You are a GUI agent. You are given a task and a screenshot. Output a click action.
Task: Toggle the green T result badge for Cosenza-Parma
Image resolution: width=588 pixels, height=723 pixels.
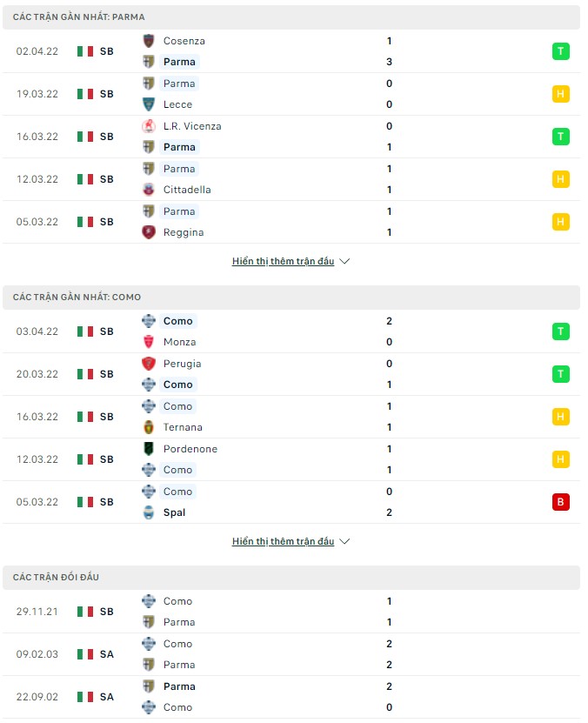point(560,51)
